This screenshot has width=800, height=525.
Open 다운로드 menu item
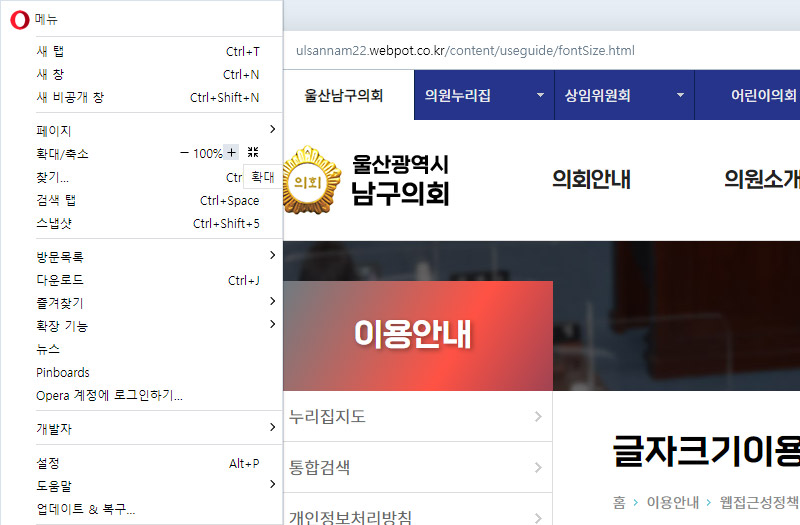pos(148,280)
